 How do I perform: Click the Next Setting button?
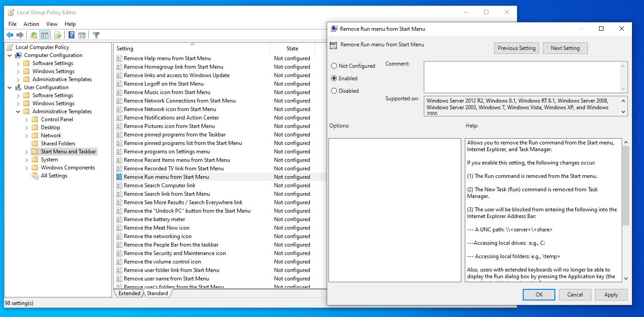[565, 48]
